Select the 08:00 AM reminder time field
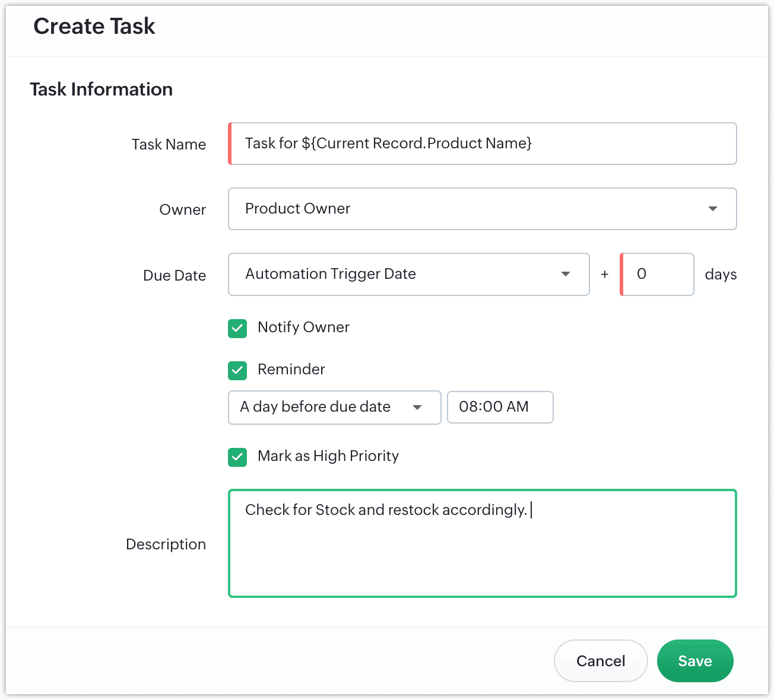This screenshot has width=774, height=700. pyautogui.click(x=500, y=407)
